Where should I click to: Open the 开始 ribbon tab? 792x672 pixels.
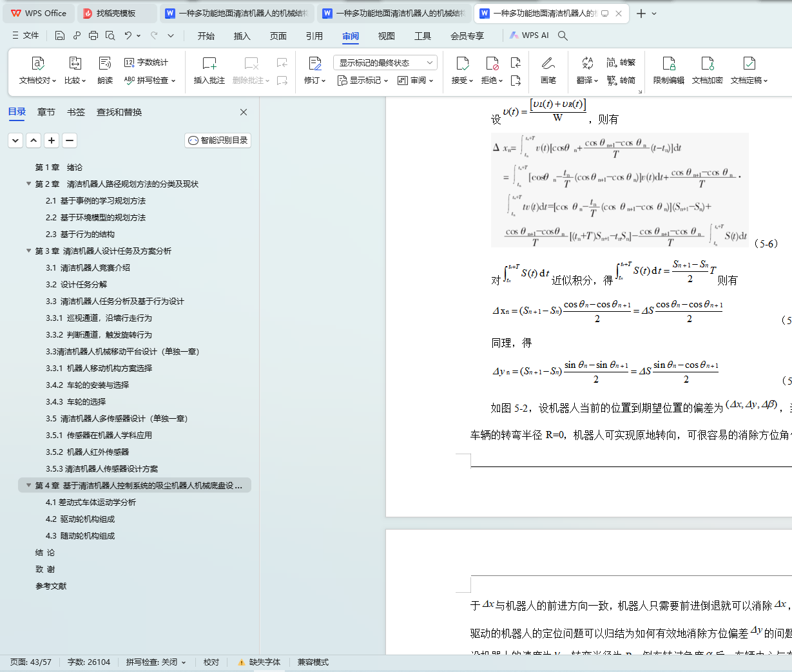(x=206, y=36)
